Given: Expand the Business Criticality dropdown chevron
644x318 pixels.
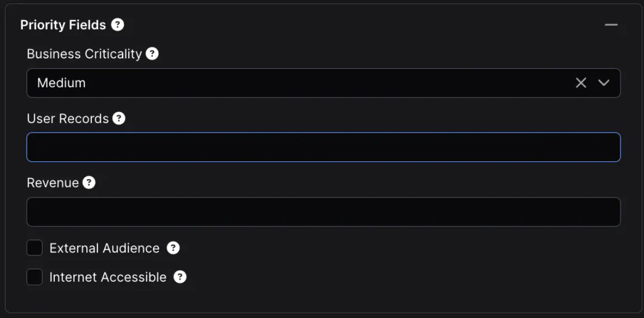Looking at the screenshot, I should coord(604,83).
